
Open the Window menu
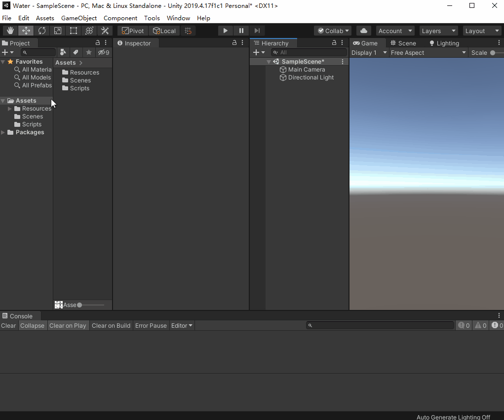click(x=178, y=18)
